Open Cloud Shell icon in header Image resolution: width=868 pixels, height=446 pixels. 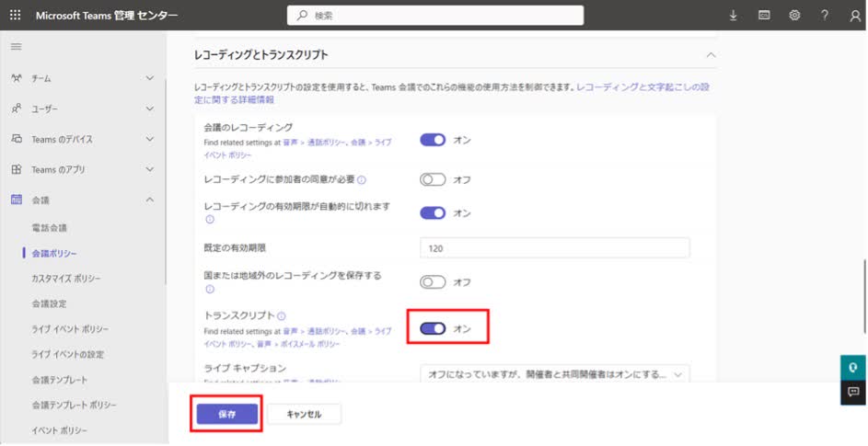(764, 16)
